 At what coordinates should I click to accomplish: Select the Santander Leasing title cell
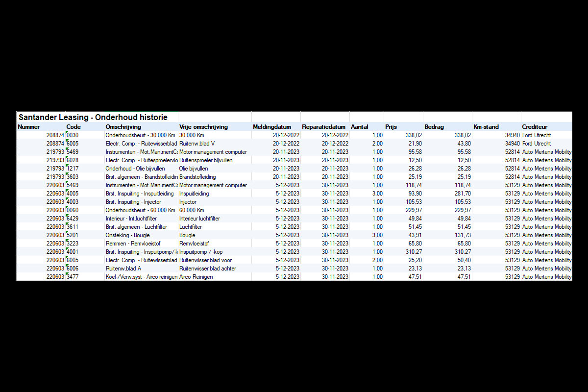point(93,118)
